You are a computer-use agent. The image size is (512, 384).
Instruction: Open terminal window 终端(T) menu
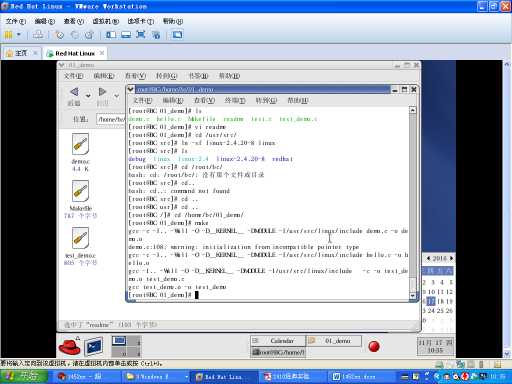pyautogui.click(x=235, y=100)
